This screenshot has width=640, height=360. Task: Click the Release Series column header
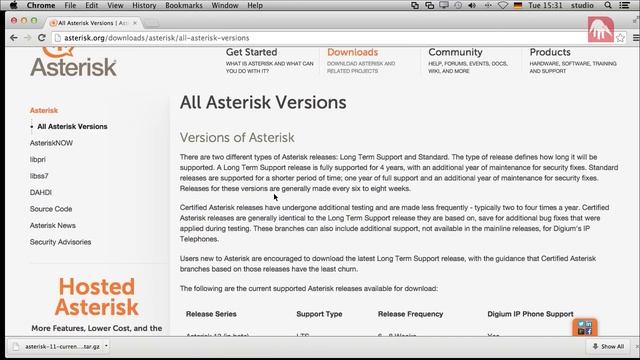click(211, 314)
